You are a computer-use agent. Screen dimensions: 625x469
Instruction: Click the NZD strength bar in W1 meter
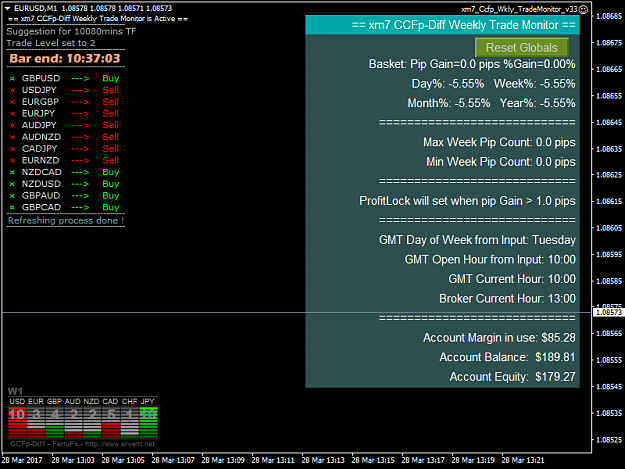tap(92, 422)
